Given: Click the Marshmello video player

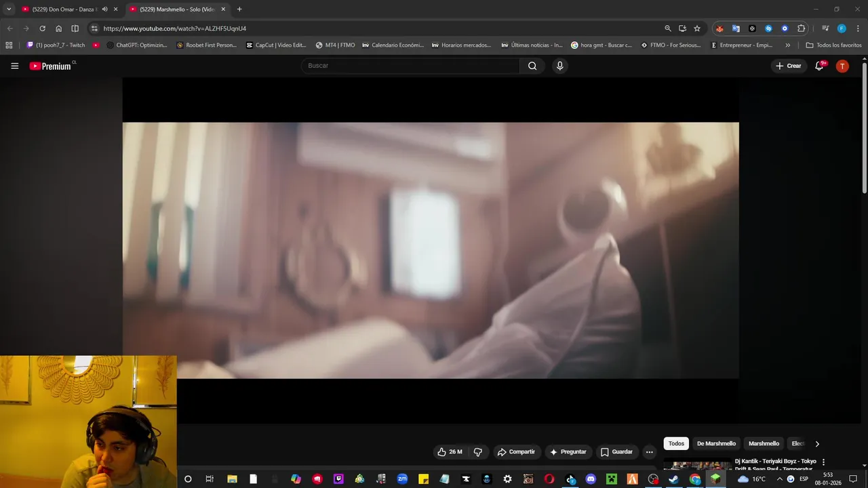Looking at the screenshot, I should pos(431,250).
